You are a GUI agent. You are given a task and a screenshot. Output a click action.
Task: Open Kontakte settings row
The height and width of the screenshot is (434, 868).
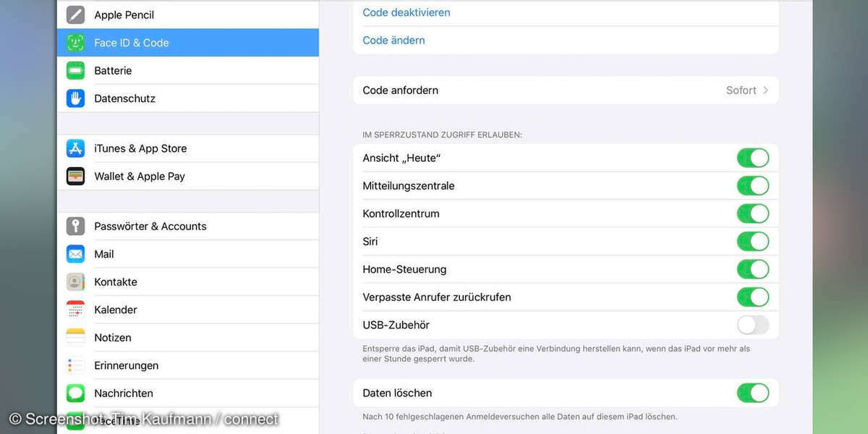(x=188, y=281)
